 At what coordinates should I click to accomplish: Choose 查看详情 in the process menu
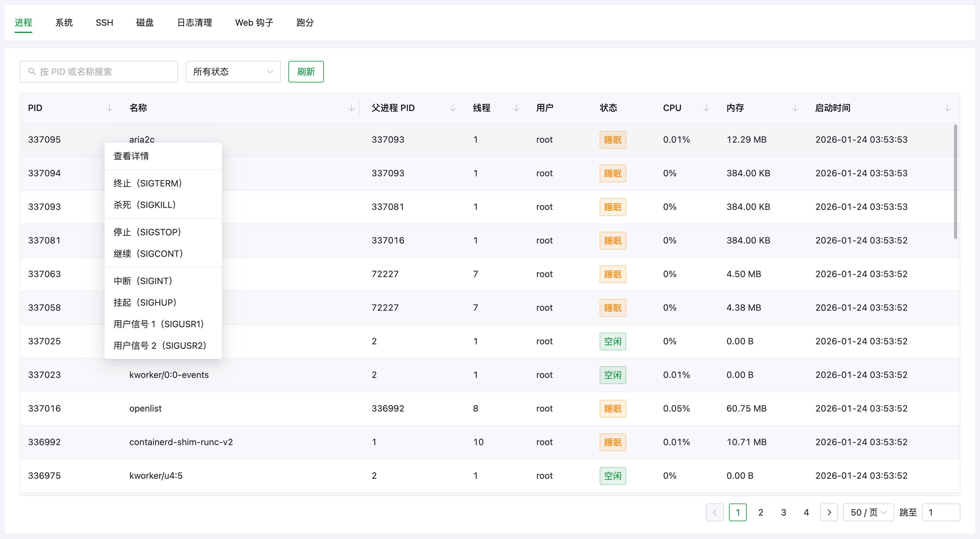click(131, 156)
